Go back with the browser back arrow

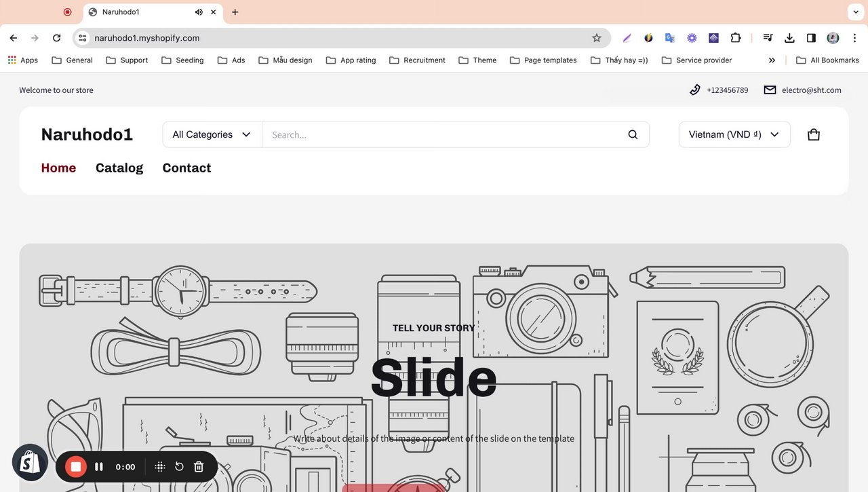click(14, 38)
